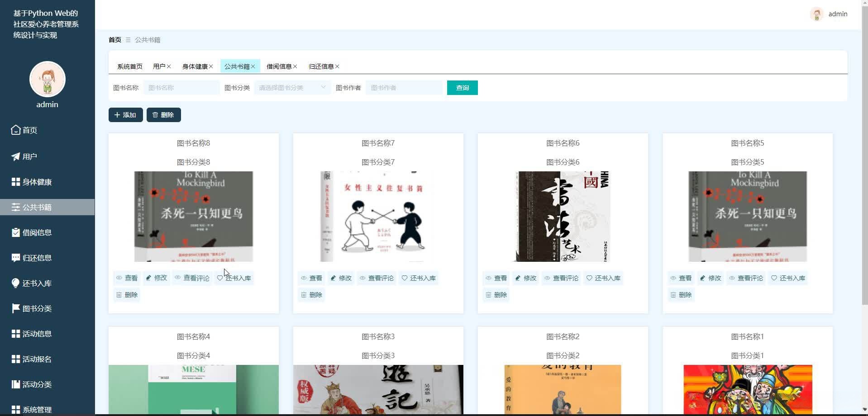Screen dimensions: 868x416
Task: Activate 还书入库 for 图书名称5
Action: tap(788, 278)
